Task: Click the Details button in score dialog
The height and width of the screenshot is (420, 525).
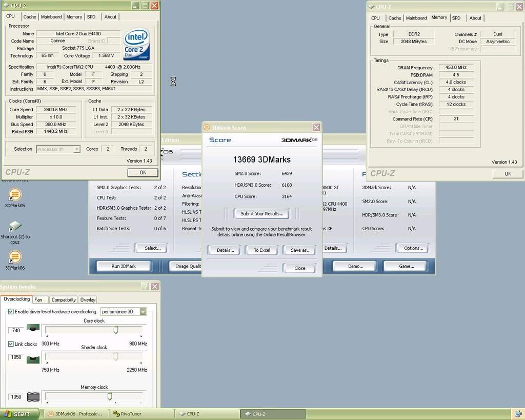Action: tap(225, 250)
